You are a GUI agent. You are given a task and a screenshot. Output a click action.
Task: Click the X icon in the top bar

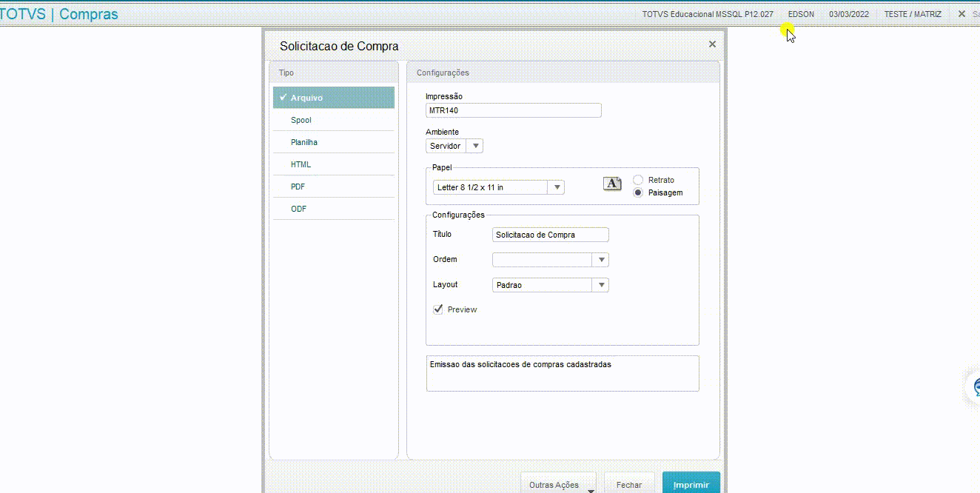pos(961,14)
